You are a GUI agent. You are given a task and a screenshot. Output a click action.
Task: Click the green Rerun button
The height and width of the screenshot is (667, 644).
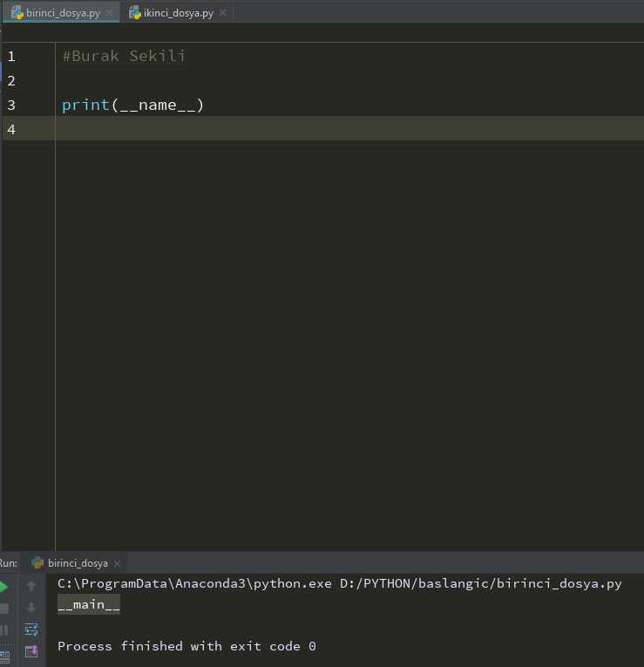click(3, 587)
